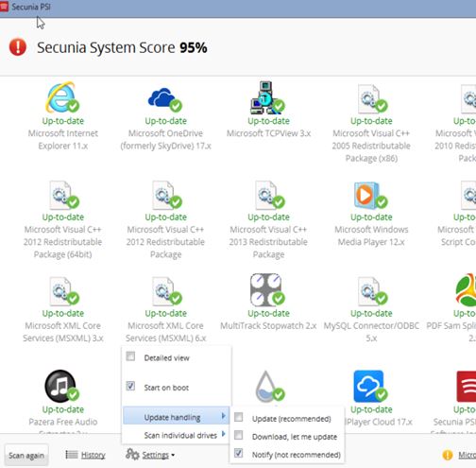This screenshot has height=468, width=476.
Task: Click the red Secunia PSI program icon
Action: 467,387
